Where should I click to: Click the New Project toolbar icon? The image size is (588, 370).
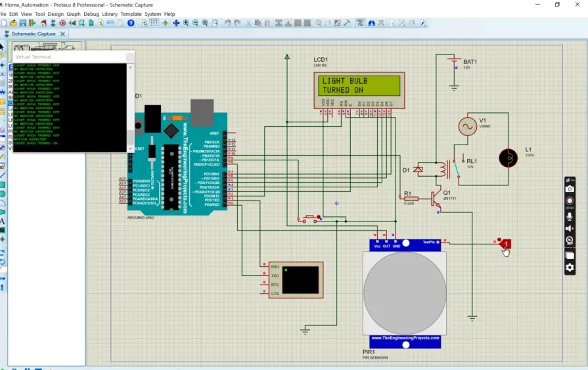coord(4,23)
